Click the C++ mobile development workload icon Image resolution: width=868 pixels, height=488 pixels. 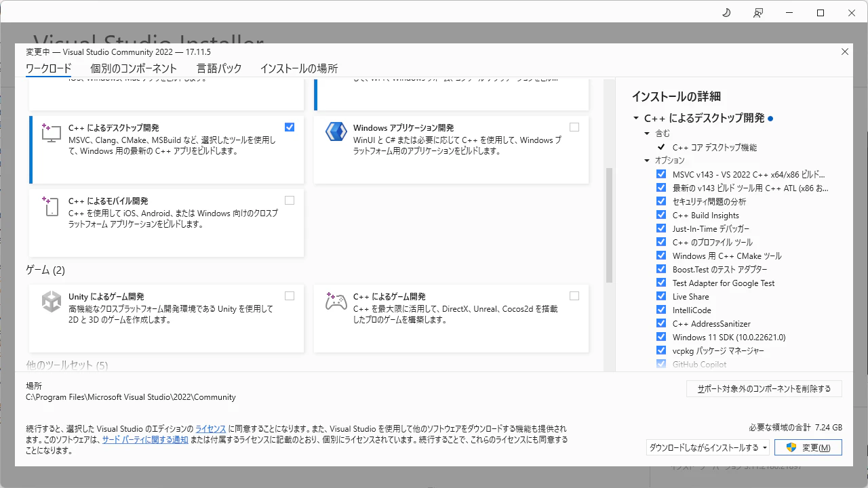point(52,206)
